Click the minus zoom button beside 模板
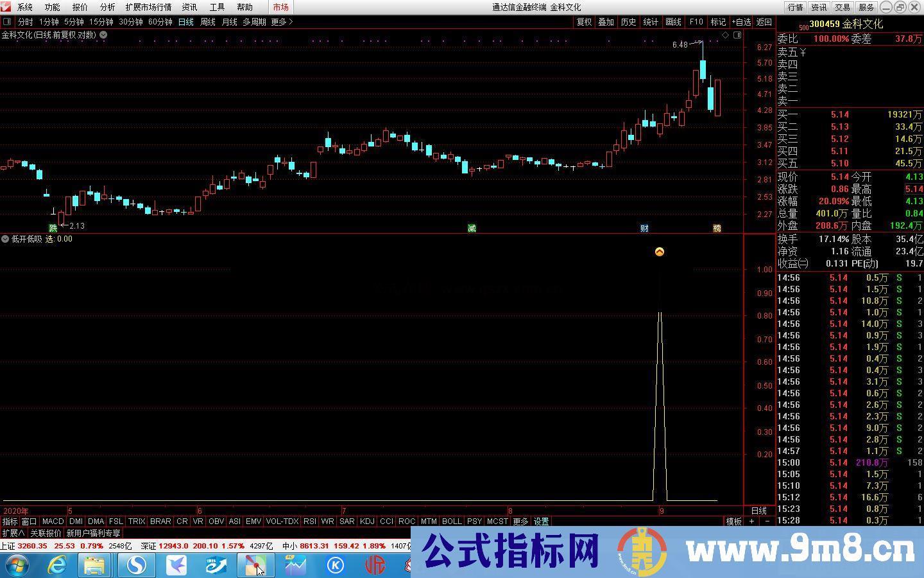 pyautogui.click(x=767, y=521)
